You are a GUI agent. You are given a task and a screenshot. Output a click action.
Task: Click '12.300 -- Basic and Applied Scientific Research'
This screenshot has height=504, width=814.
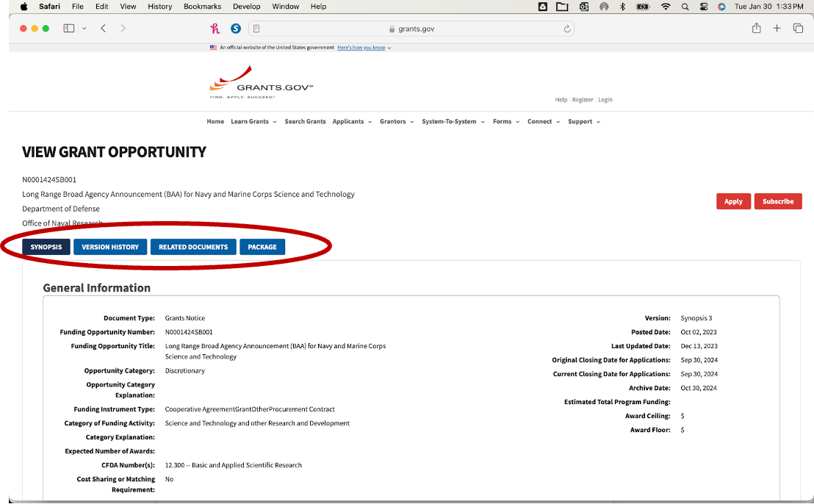click(x=233, y=466)
